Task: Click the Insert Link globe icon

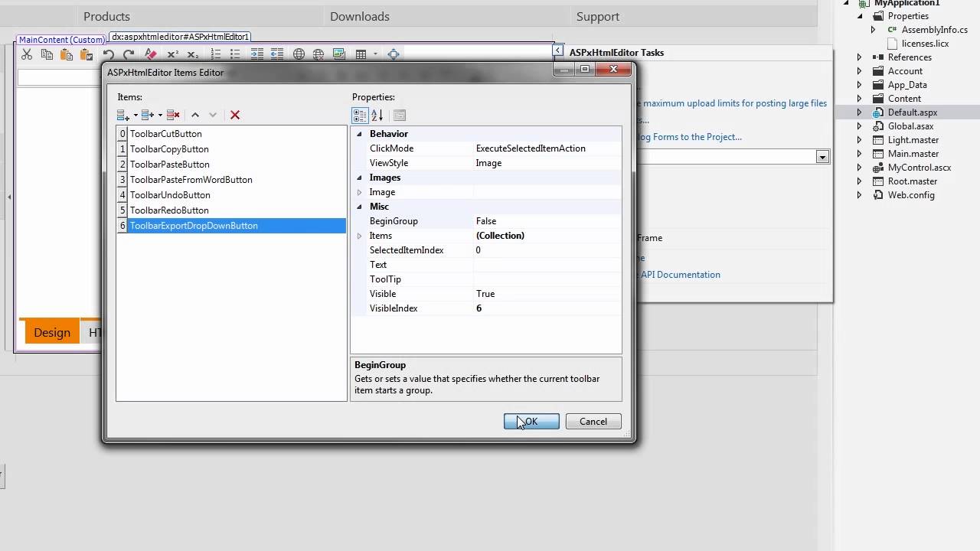Action: 299,54
